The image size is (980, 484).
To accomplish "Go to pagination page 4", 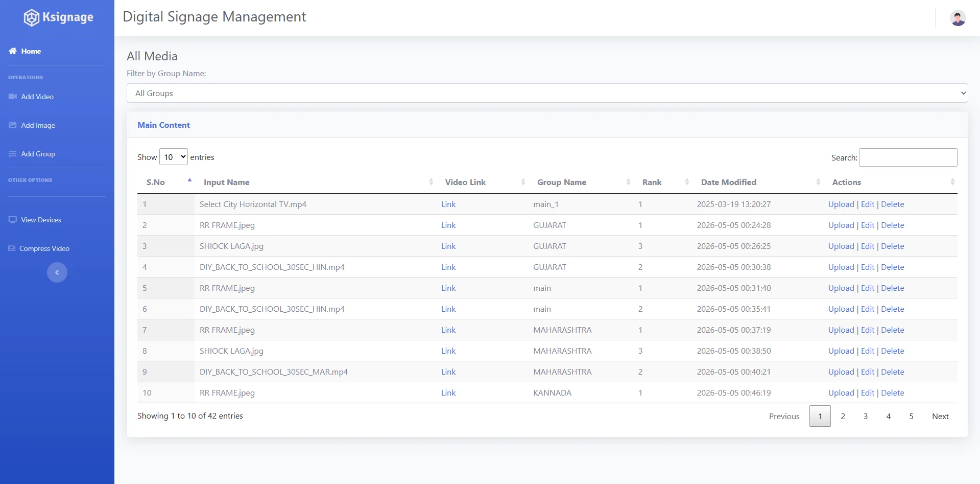I will pyautogui.click(x=889, y=416).
